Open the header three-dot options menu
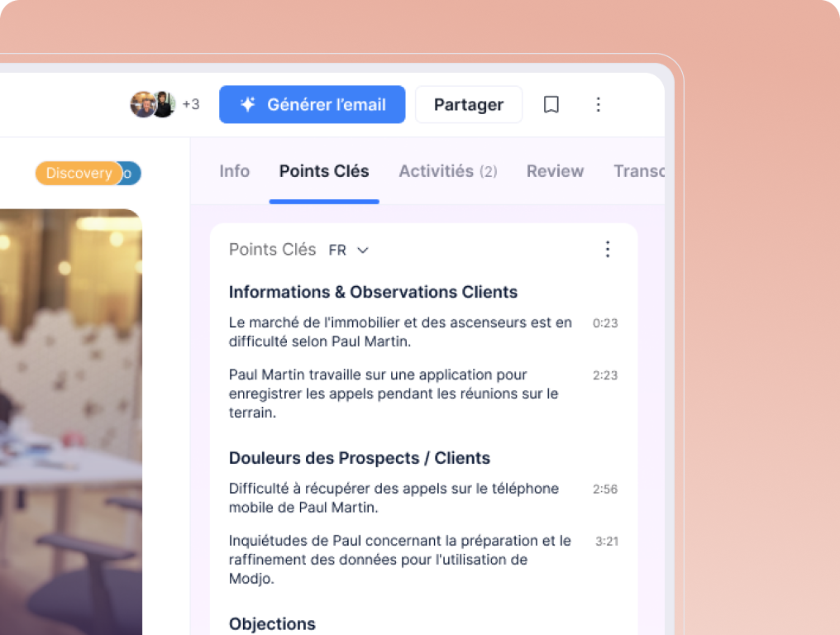This screenshot has height=635, width=840. (x=598, y=104)
